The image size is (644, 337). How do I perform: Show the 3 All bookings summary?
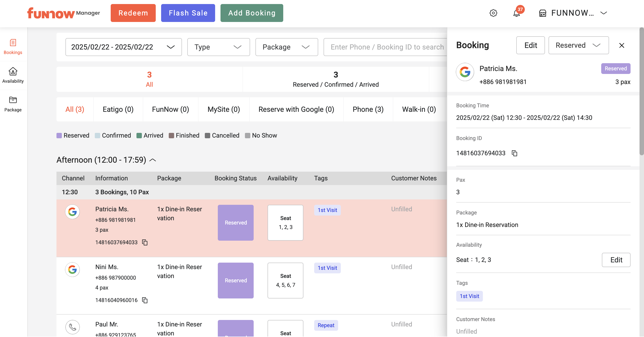[x=149, y=79]
